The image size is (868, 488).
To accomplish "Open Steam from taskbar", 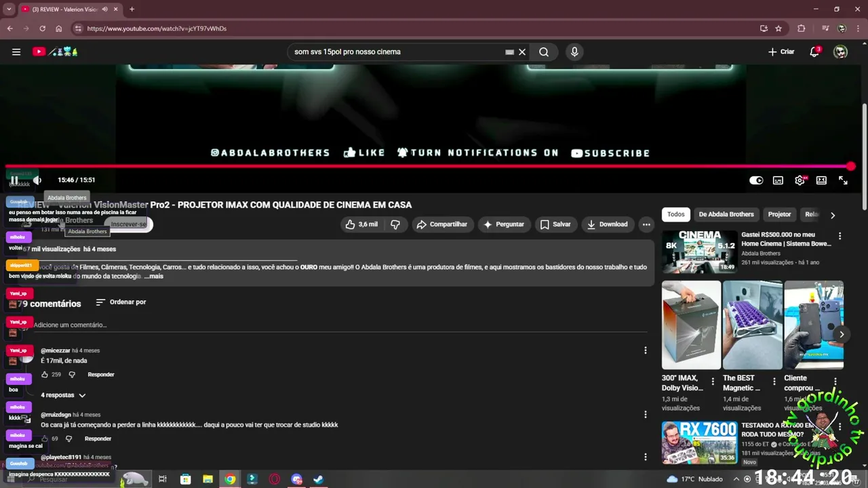I will coord(318,479).
